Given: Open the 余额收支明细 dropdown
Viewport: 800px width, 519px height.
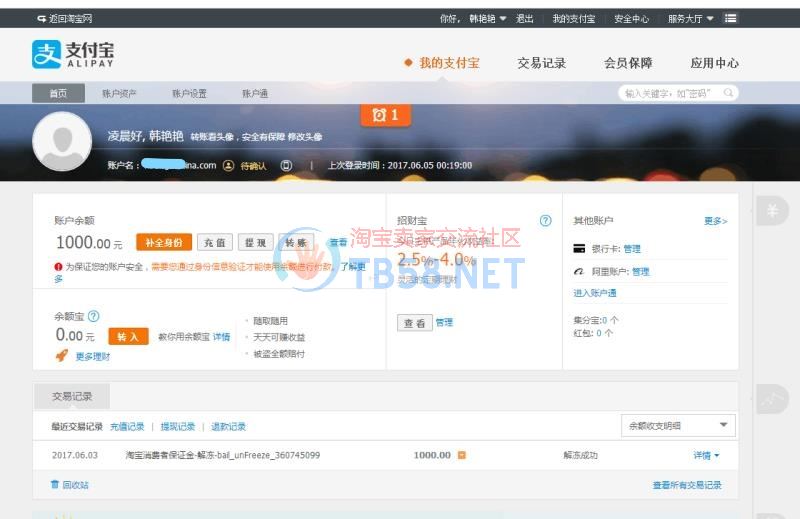Looking at the screenshot, I should point(678,425).
